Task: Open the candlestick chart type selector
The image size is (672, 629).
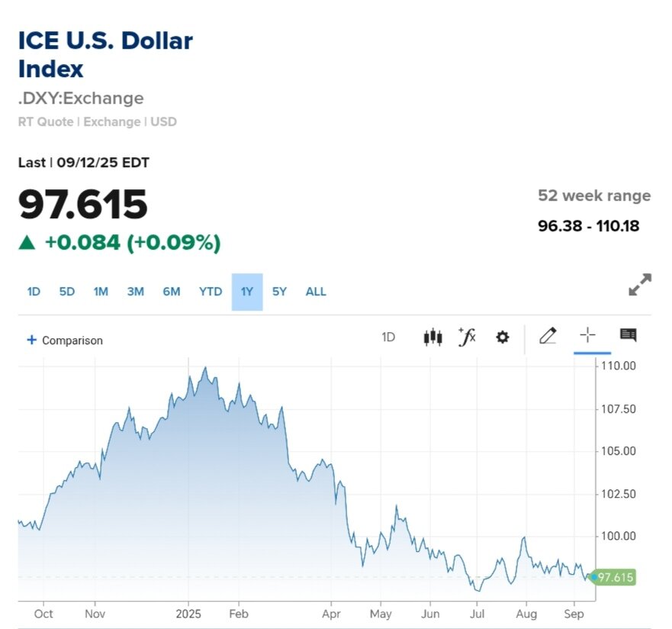Action: 432,337
